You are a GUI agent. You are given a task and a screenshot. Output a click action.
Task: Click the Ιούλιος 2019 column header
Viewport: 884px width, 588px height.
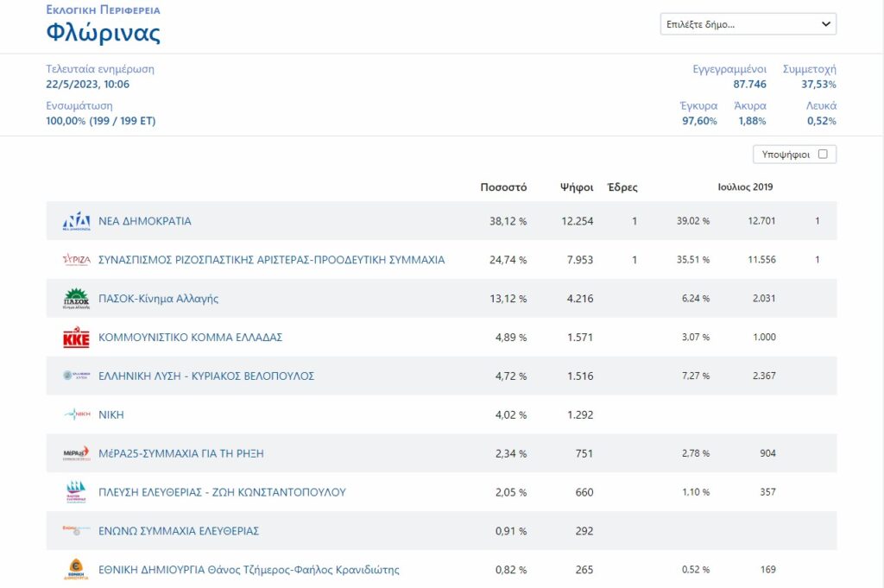tap(745, 187)
